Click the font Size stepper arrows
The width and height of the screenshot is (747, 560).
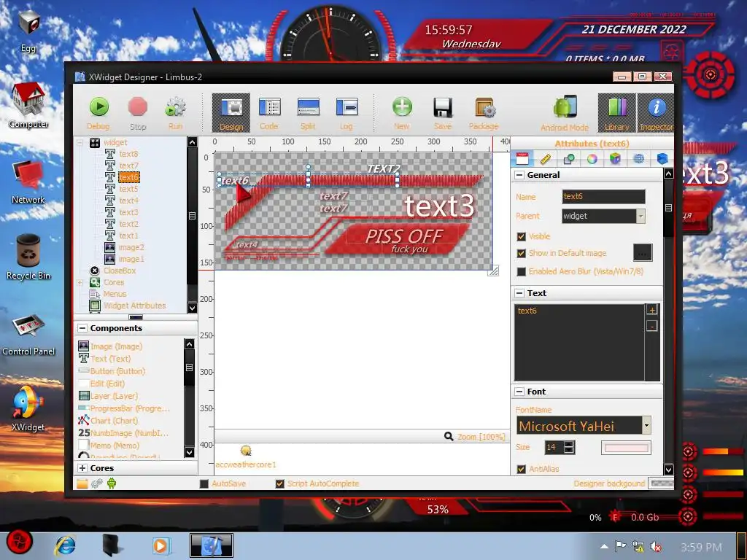click(569, 447)
